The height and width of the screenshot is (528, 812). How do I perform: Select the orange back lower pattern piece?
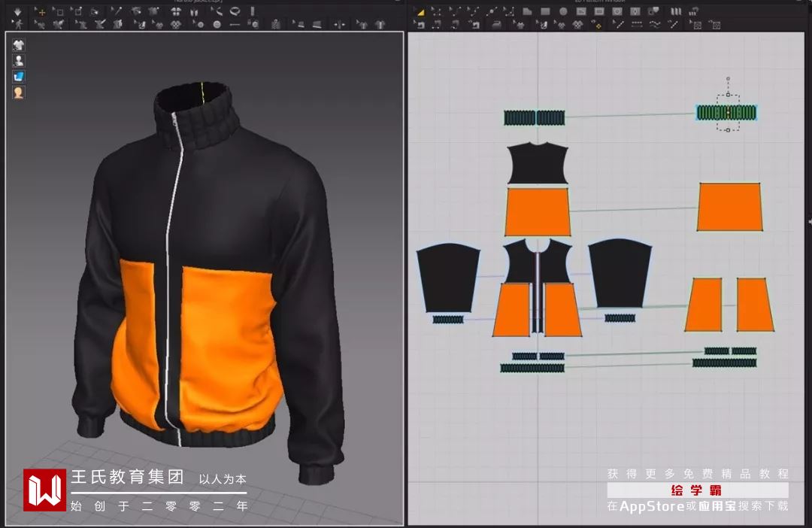(538, 212)
